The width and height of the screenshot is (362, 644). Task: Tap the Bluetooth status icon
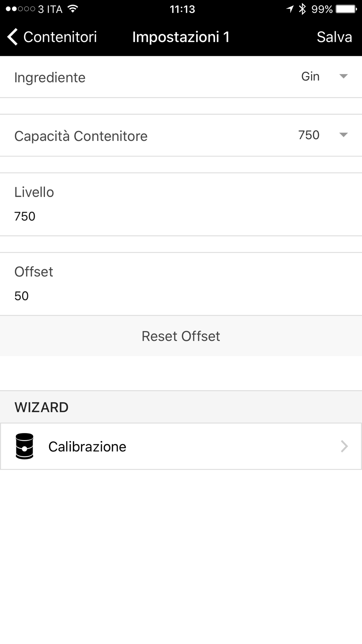point(303,9)
